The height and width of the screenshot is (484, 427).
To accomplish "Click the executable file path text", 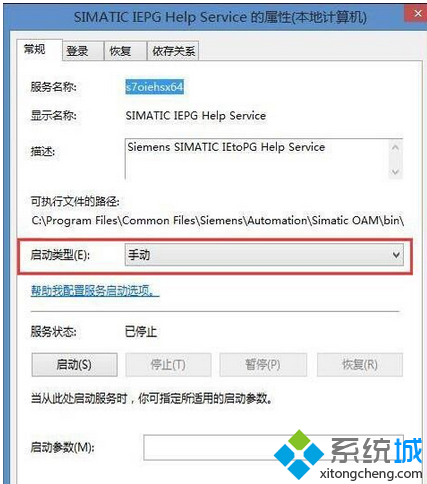I will tap(218, 221).
